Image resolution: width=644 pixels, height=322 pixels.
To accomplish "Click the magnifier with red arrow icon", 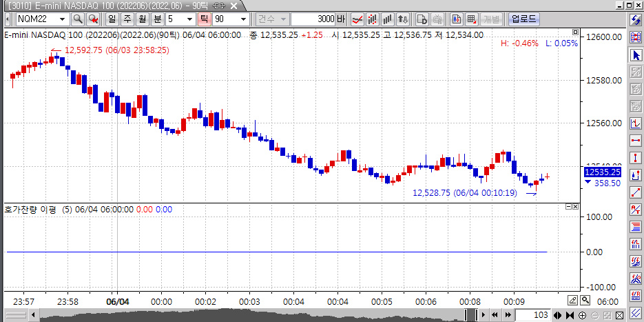I will (x=93, y=19).
